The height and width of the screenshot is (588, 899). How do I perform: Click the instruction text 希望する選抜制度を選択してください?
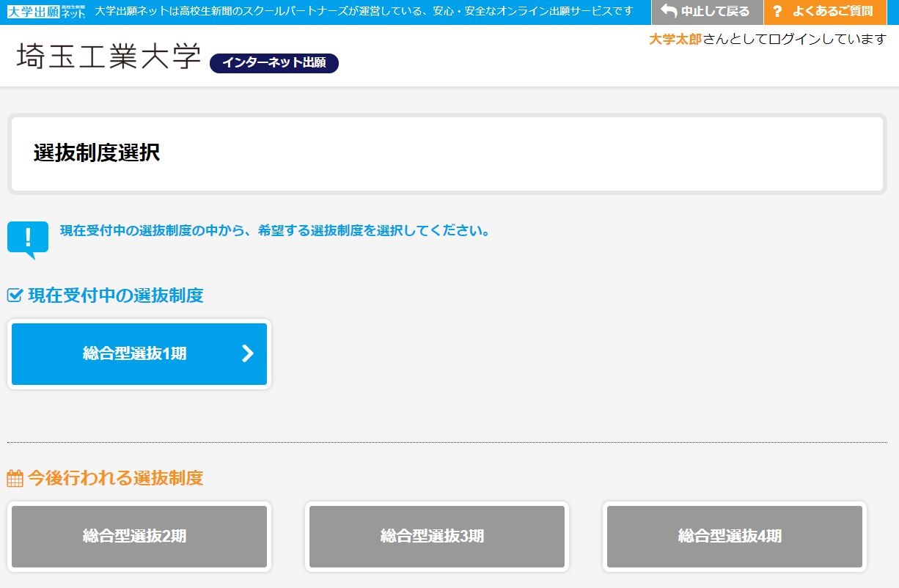pyautogui.click(x=374, y=231)
